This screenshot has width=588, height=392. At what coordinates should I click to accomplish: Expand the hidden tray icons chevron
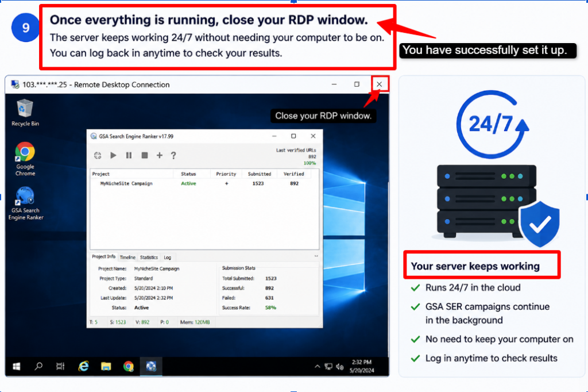point(317,367)
